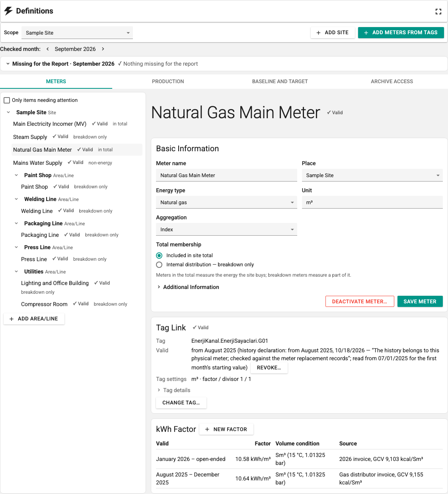The width and height of the screenshot is (448, 494).
Task: Click plus icon on Add Area/Line
Action: tap(12, 319)
